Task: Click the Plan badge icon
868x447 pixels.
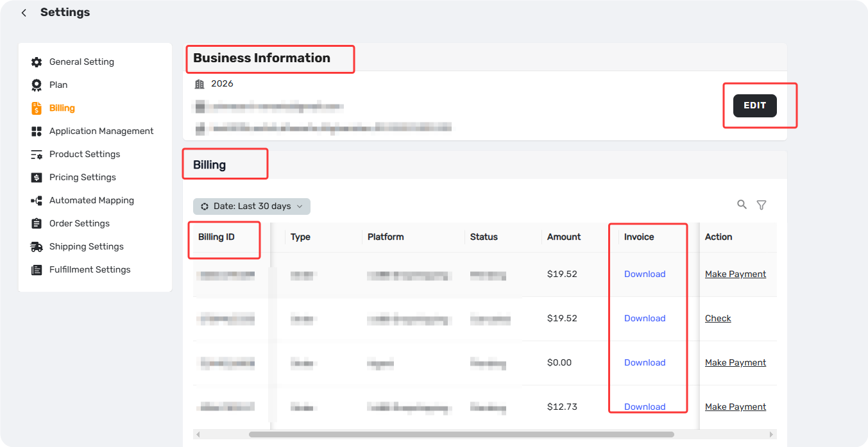Action: [x=37, y=85]
